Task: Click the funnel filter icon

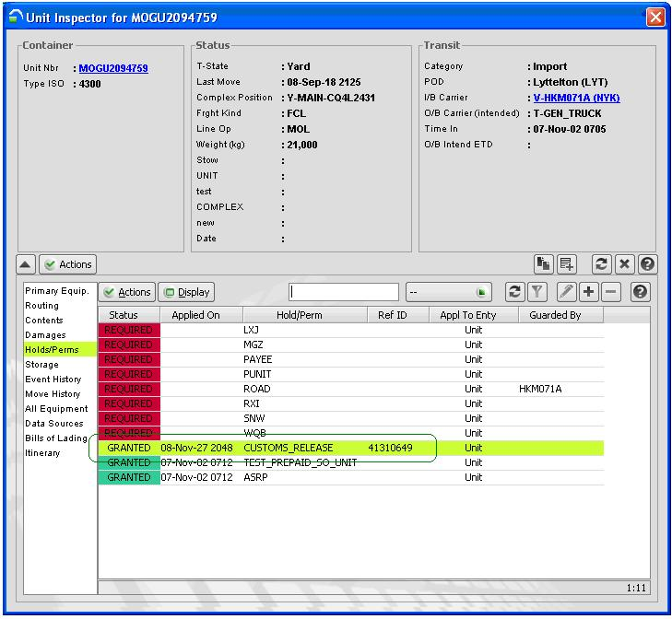Action: (536, 292)
